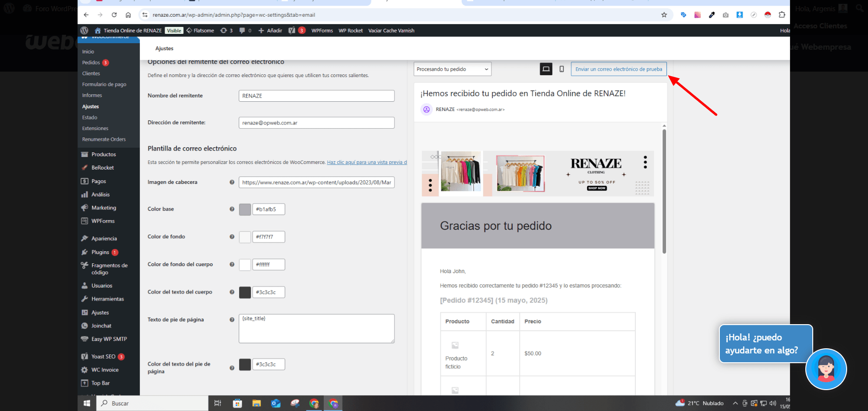Open the browser home page icon
The width and height of the screenshot is (868, 411).
tap(128, 15)
